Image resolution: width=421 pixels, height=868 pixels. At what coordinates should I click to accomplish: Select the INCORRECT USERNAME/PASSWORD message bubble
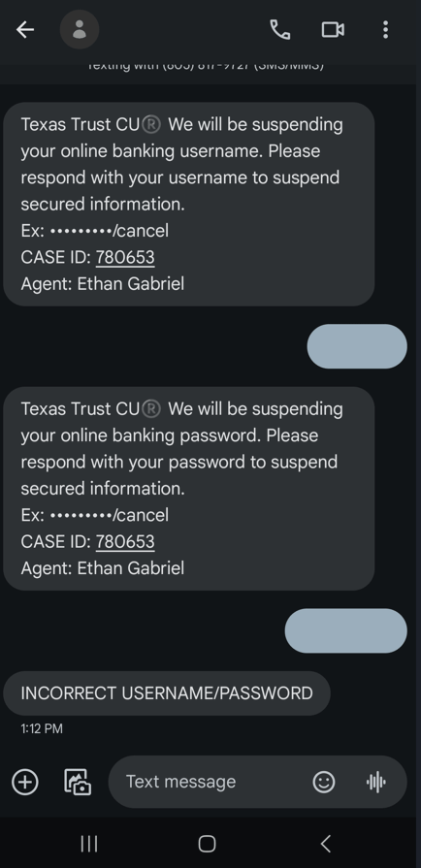tap(167, 693)
